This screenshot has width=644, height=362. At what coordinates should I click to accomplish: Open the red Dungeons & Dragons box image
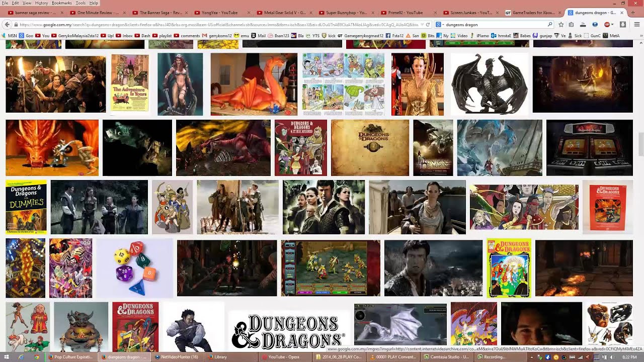click(x=608, y=207)
